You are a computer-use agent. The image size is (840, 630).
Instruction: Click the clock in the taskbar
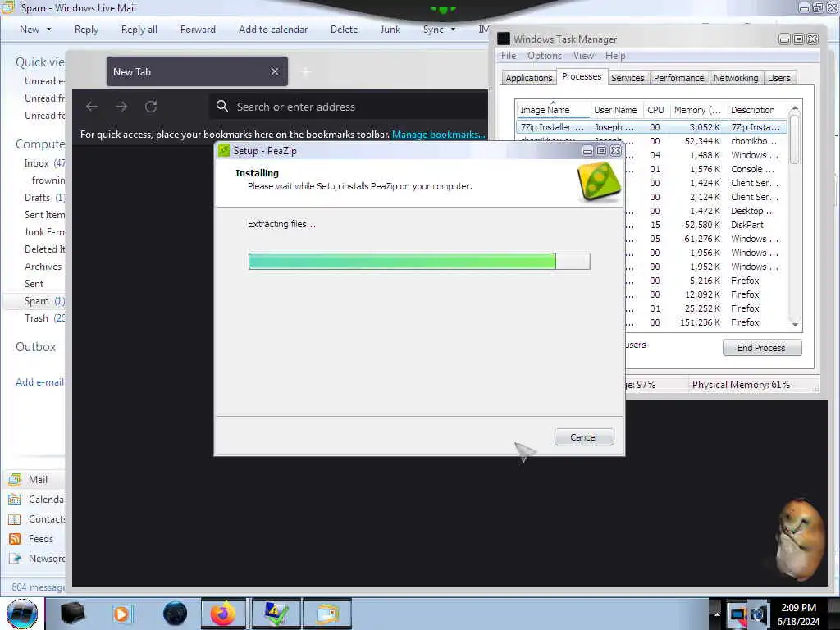coord(798,614)
